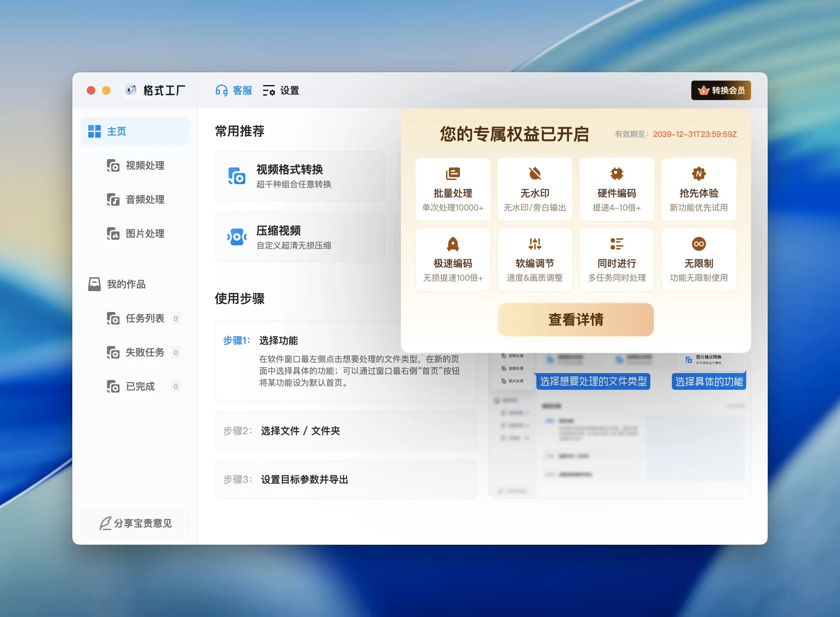
Task: Click the 无水印 benefit icon
Action: tap(535, 173)
